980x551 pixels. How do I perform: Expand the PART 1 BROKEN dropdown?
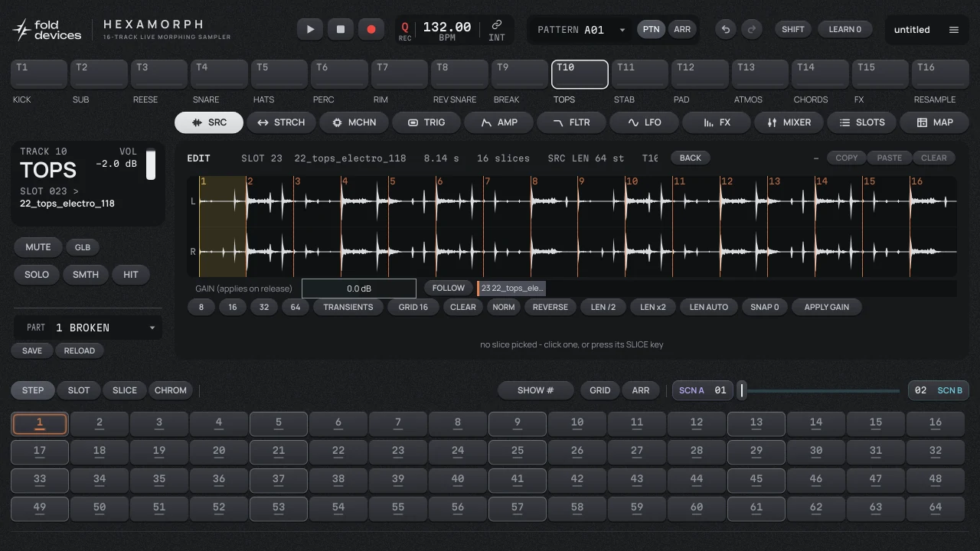(x=87, y=328)
